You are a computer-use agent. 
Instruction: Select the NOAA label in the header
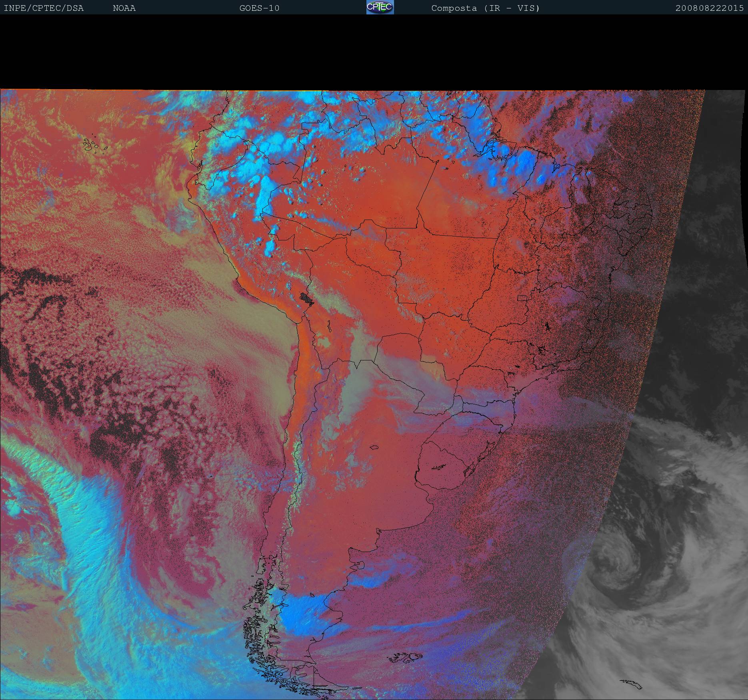click(124, 8)
